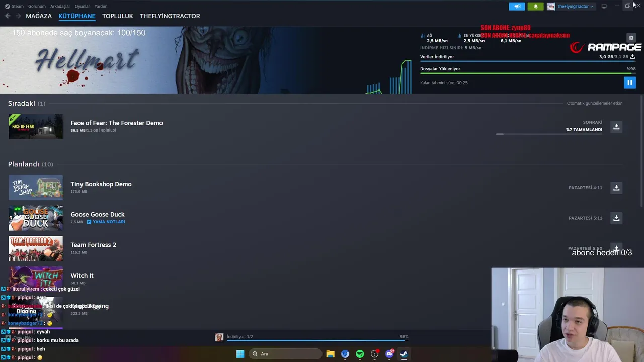This screenshot has width=644, height=362.
Task: Click Face of Fear progress bar
Action: [x=549, y=134]
